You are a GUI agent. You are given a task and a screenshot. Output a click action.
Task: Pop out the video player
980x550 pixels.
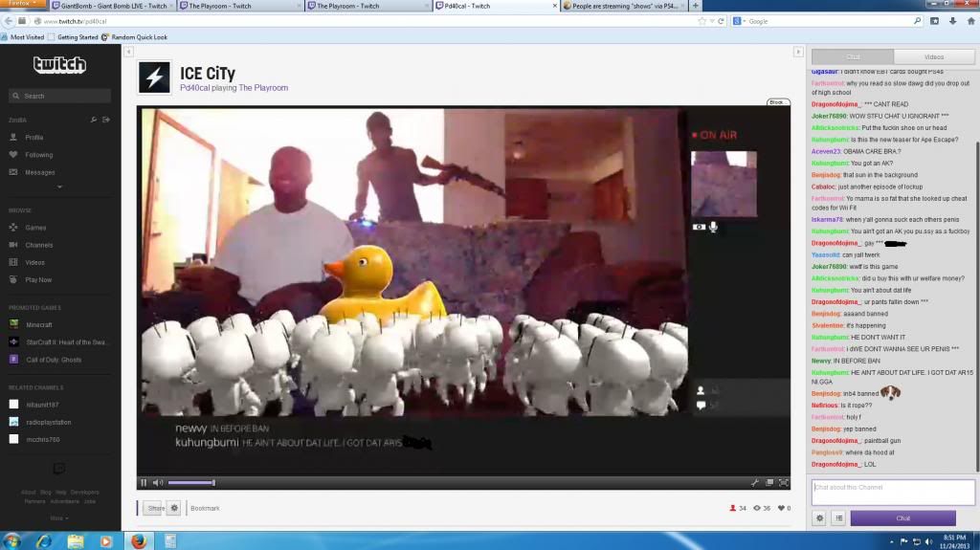[x=769, y=482]
